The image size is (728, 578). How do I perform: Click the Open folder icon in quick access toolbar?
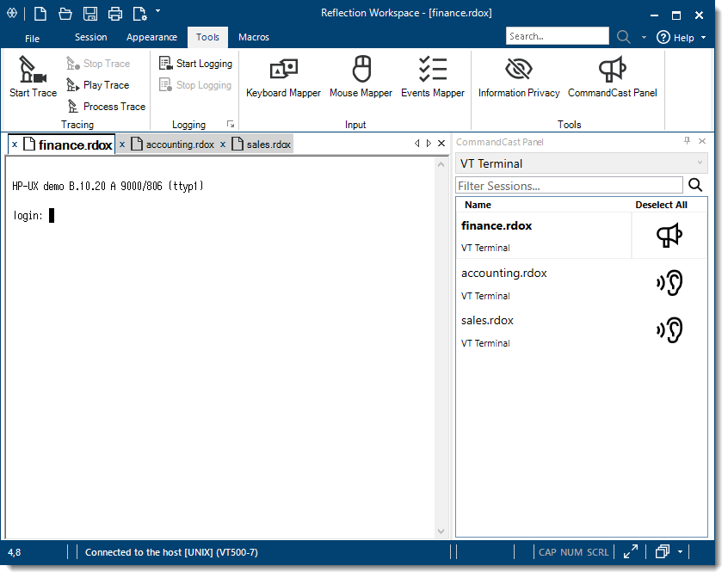(65, 14)
